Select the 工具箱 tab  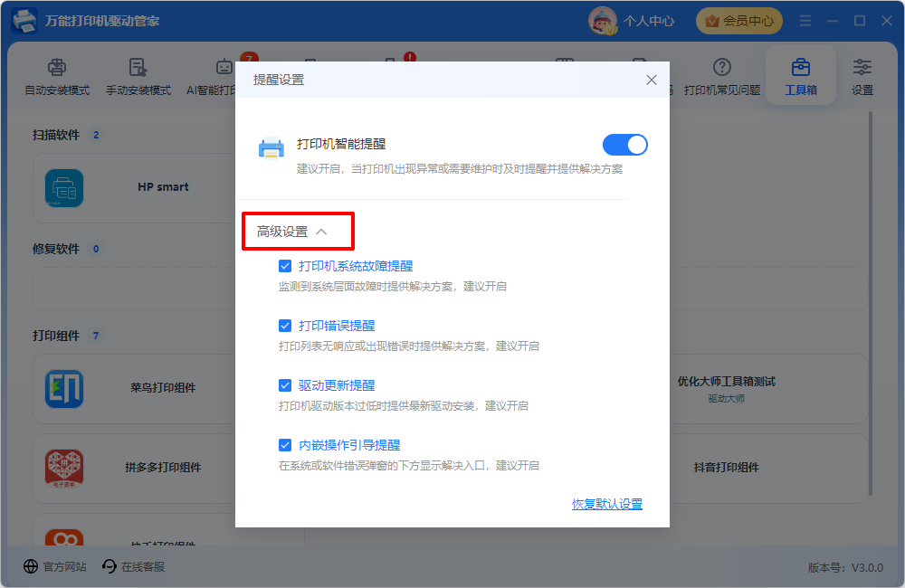(x=801, y=76)
